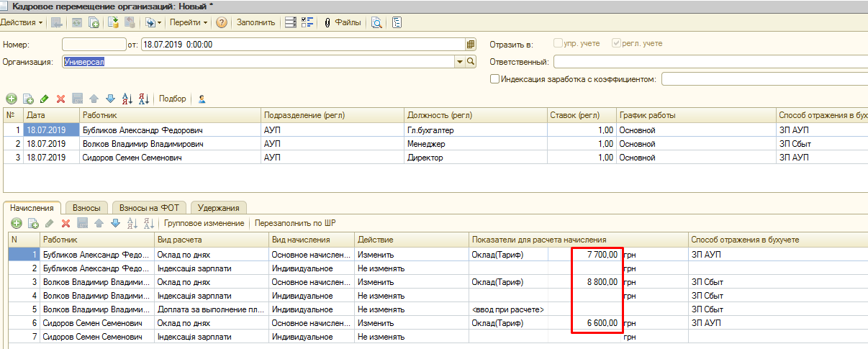Sort ascending icon in Начисления tab toolbar
868x349 pixels.
pyautogui.click(x=131, y=223)
